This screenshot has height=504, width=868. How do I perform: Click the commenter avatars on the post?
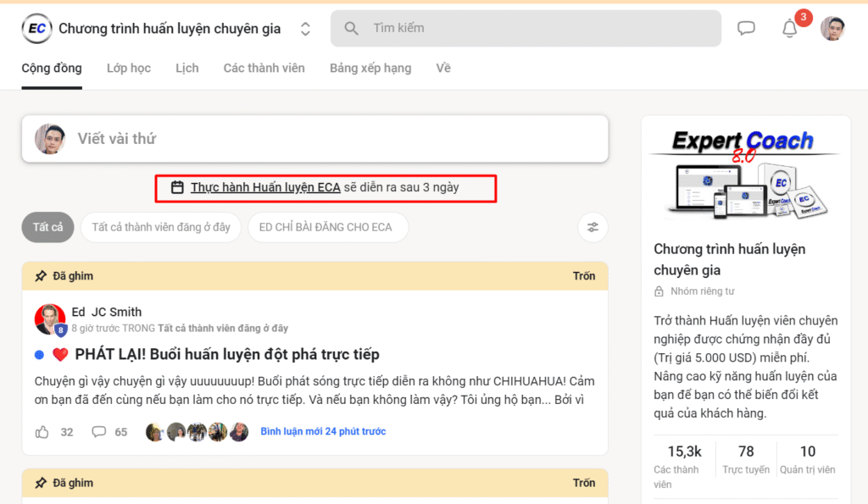197,432
